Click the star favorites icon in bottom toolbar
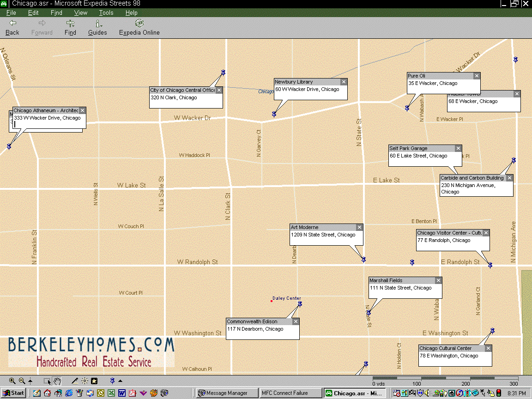The height and width of the screenshot is (399, 532). (94, 381)
